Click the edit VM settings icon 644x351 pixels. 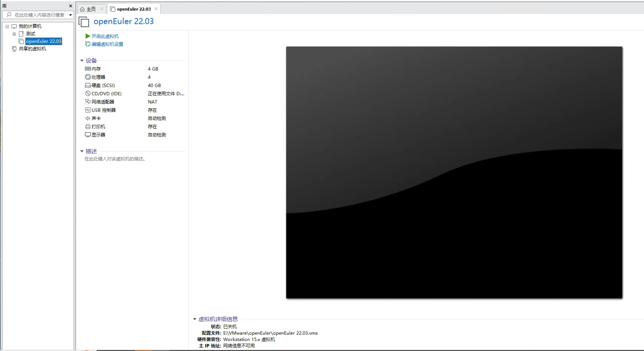[88, 44]
